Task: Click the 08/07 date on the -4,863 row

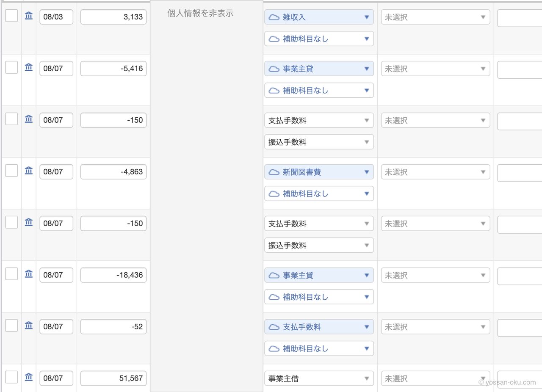Action: click(56, 172)
